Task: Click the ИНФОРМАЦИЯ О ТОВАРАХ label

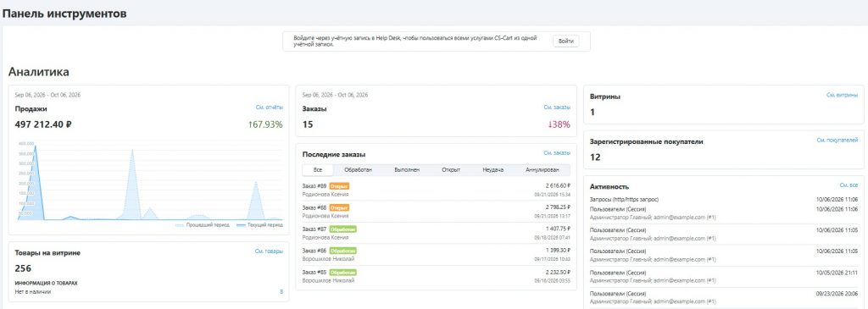Action: click(x=46, y=283)
